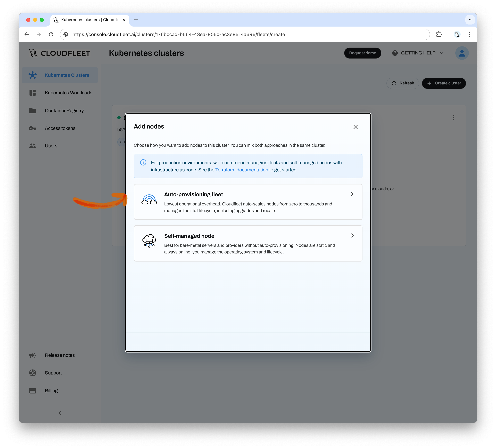496x448 pixels.
Task: Click the Refresh button
Action: 403,83
